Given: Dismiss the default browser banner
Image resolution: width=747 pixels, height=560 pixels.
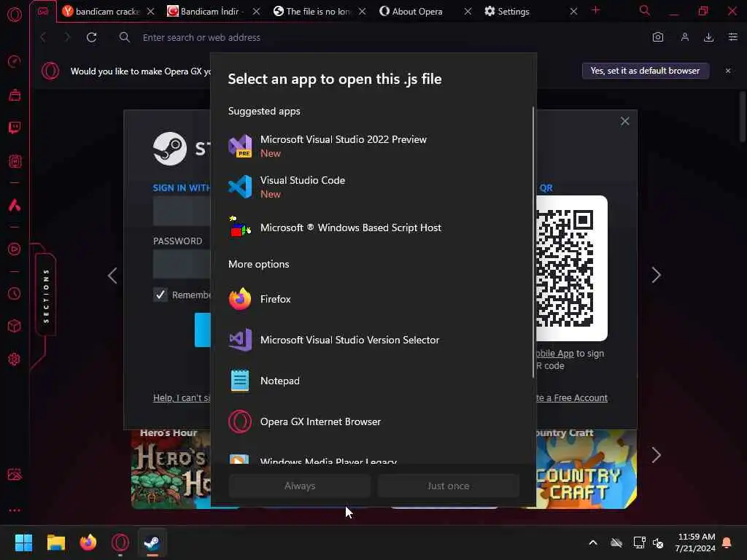Looking at the screenshot, I should [728, 71].
